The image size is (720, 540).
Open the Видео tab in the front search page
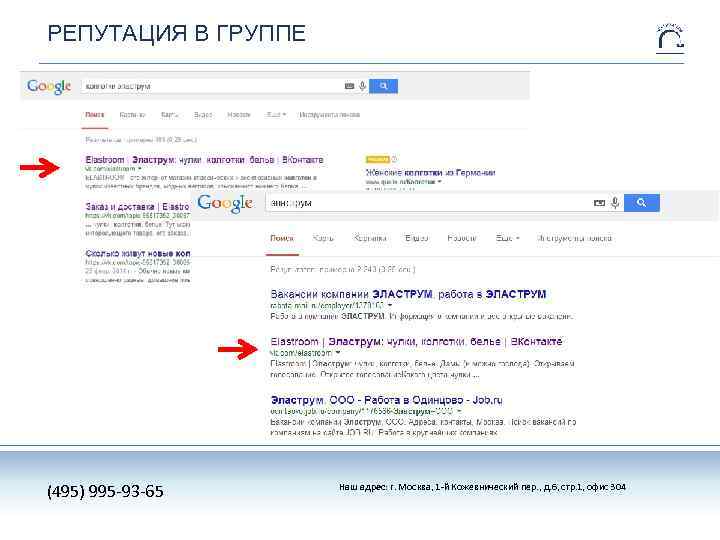coord(416,238)
